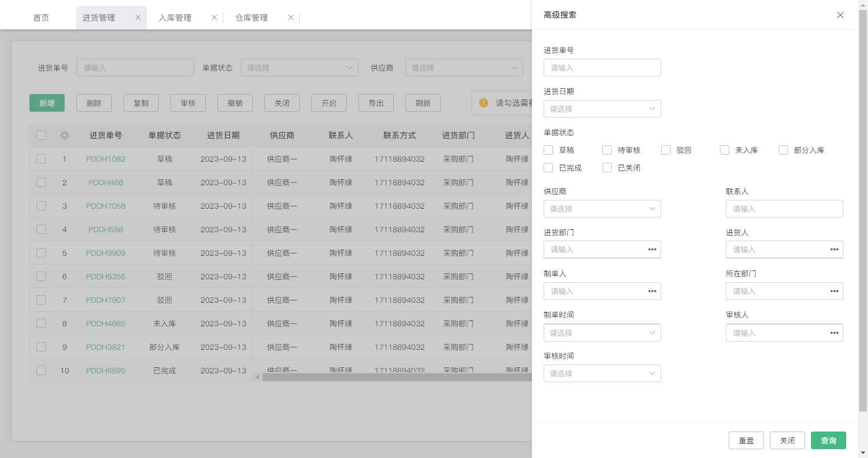Open the 审核时间 dropdown

coord(602,373)
